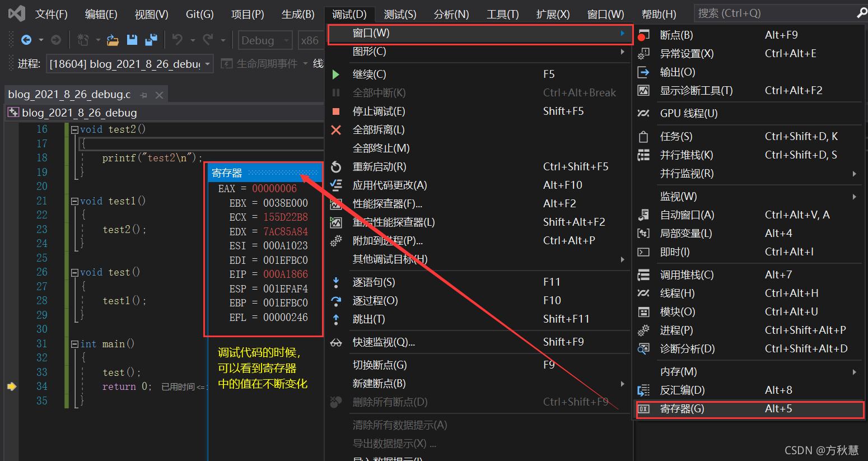
Task: Collapse the void test() function
Action: pyautogui.click(x=74, y=272)
